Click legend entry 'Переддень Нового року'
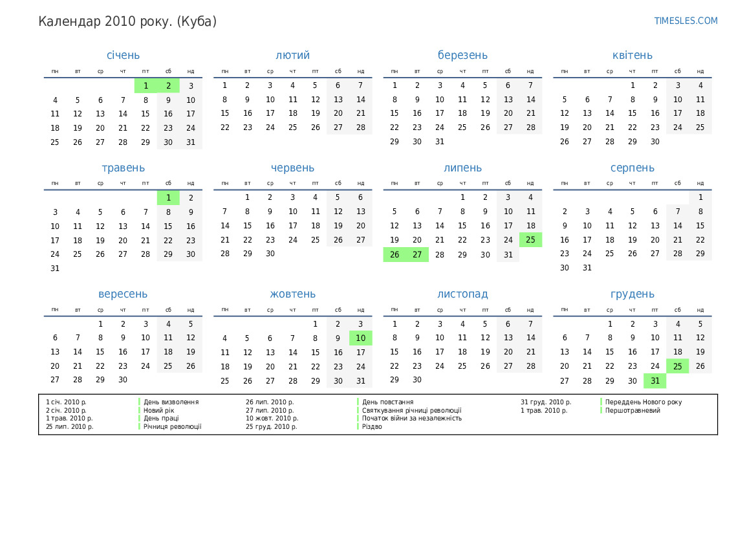The image size is (756, 535). [643, 402]
